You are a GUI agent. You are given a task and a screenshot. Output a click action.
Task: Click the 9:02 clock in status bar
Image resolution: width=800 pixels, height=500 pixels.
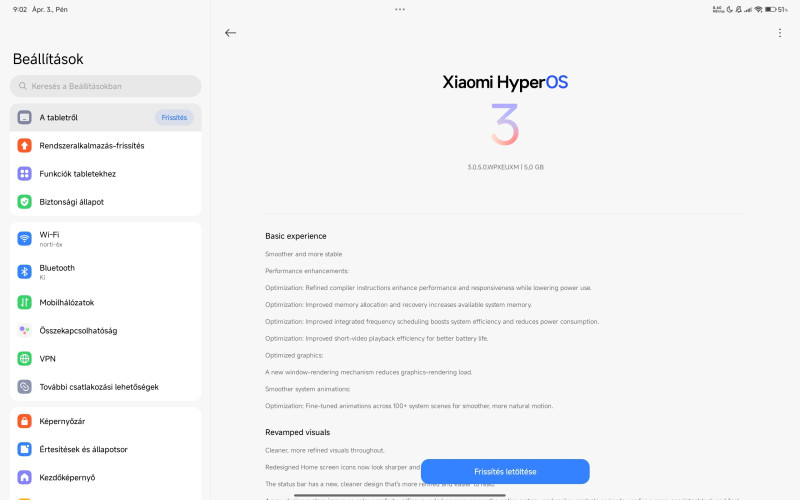[20, 9]
